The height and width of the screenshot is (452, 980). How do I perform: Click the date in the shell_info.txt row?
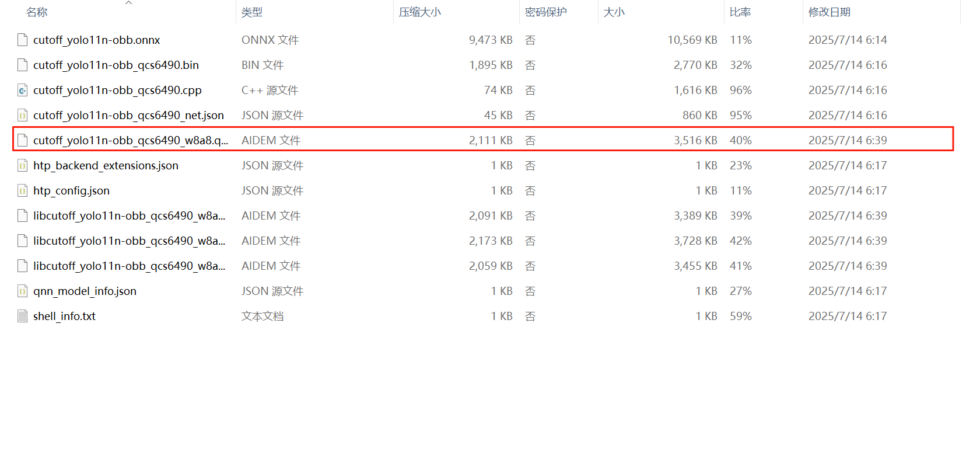coord(848,316)
